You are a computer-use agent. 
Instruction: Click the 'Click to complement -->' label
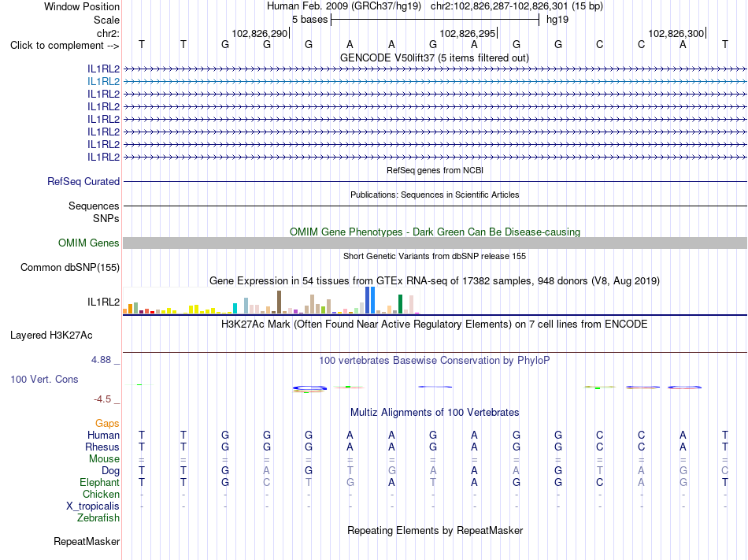[65, 46]
